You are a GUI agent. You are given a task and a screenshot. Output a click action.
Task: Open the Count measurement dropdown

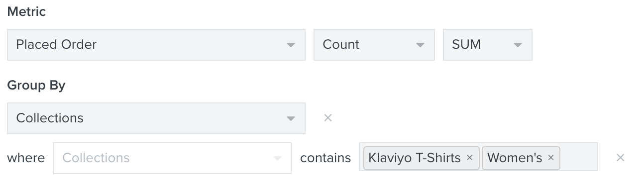[x=374, y=45]
